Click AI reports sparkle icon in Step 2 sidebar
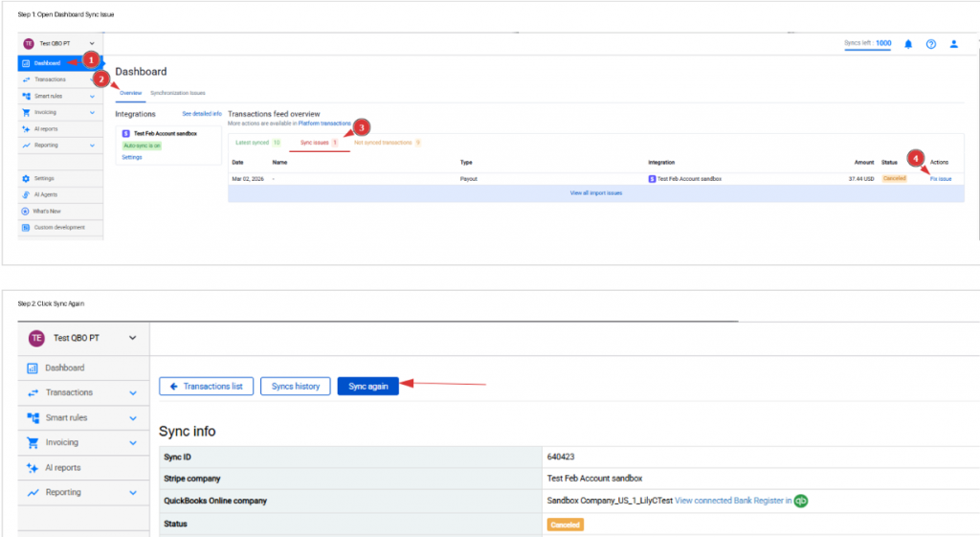 point(33,468)
